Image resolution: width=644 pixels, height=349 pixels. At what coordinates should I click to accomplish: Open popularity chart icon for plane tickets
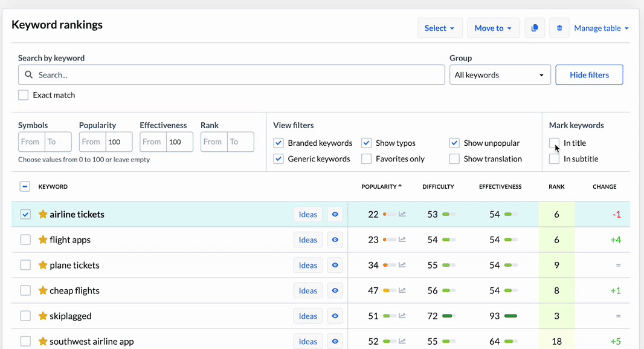[402, 265]
